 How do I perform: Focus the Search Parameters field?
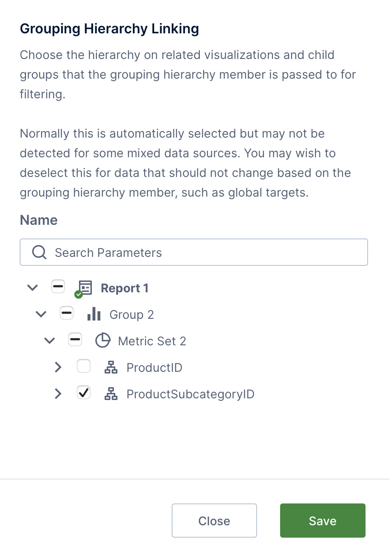coord(205,253)
